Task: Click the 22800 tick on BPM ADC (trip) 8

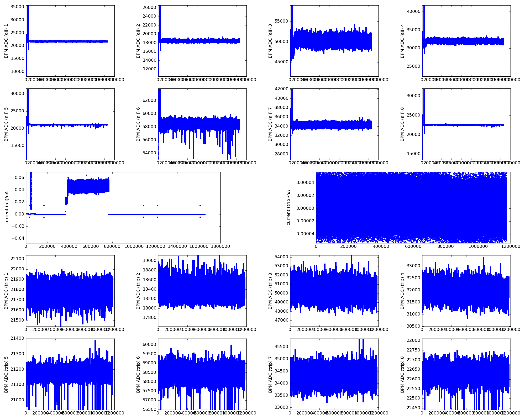Action: (413, 340)
